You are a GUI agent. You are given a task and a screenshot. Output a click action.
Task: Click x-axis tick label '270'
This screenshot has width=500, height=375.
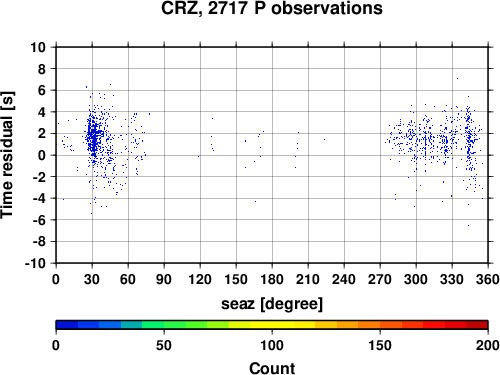[x=380, y=279]
